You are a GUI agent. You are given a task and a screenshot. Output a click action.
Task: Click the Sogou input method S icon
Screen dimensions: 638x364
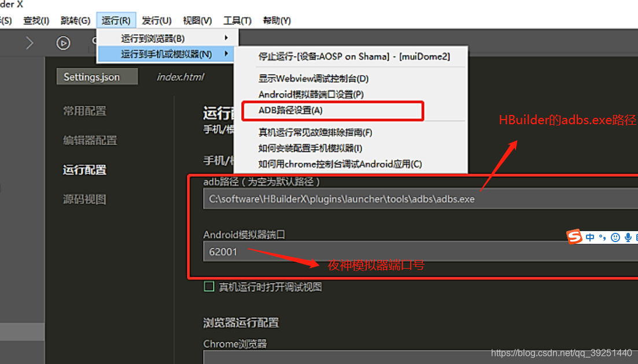tap(574, 236)
